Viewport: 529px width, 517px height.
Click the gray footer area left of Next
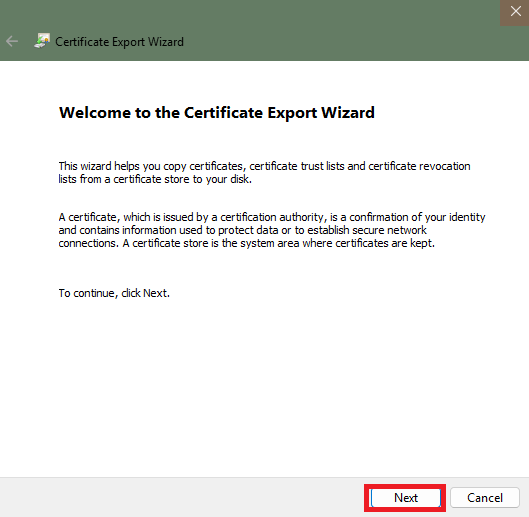tap(182, 497)
